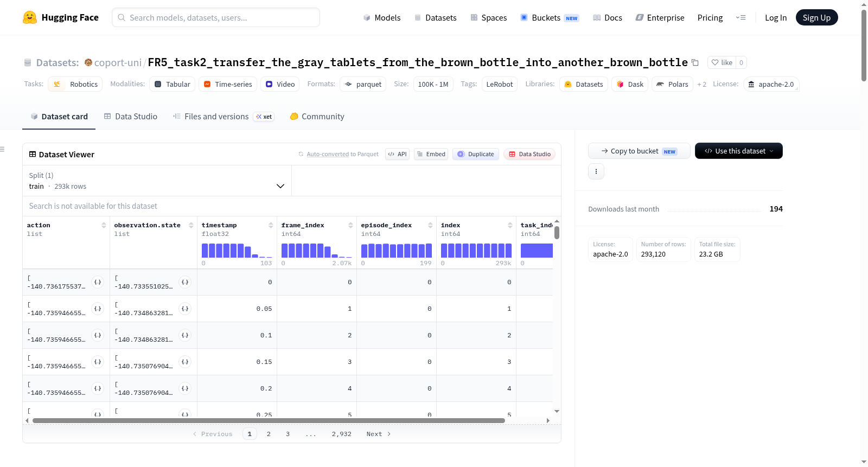Expand observation.state JSON in the timestamp 0.1 row
The height and width of the screenshot is (467, 868).
click(x=185, y=335)
